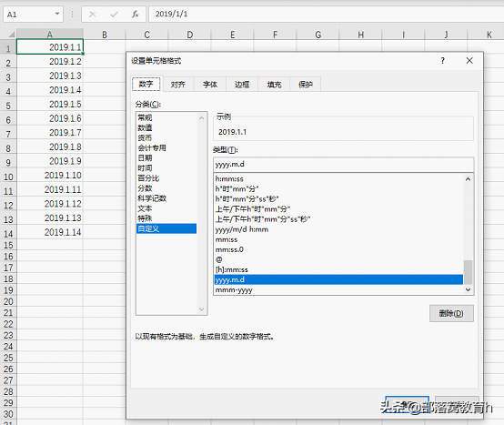Close the 设置单元格格式 dialog
The height and width of the screenshot is (425, 504).
469,60
